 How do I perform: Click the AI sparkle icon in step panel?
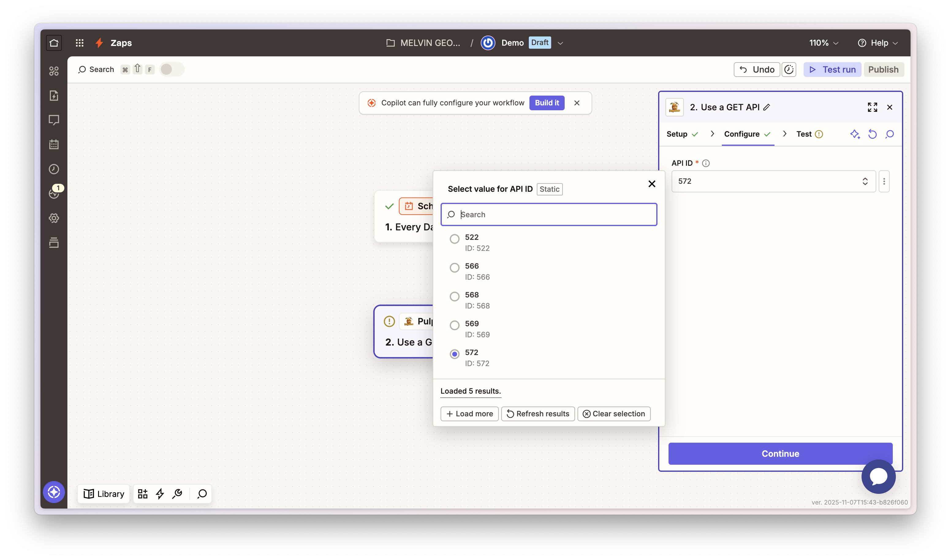[855, 134]
